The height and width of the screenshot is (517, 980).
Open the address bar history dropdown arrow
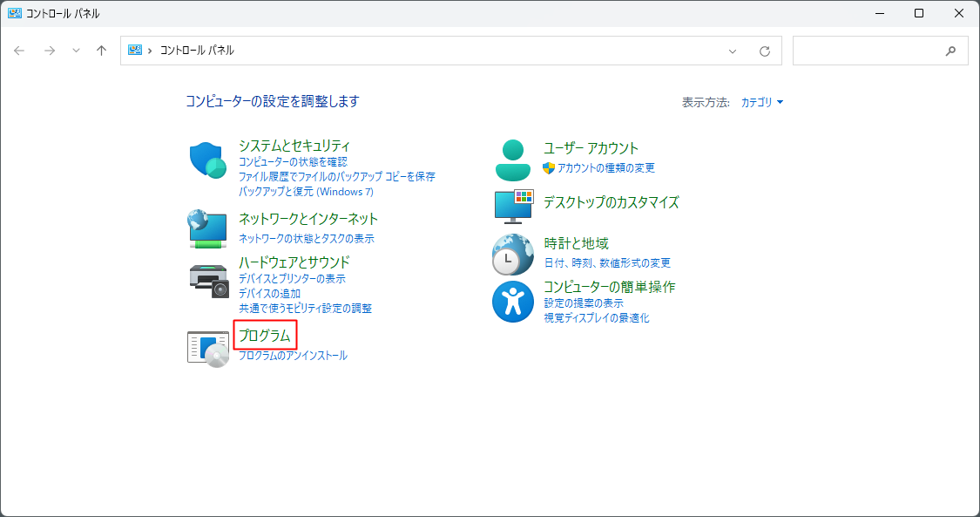tap(732, 51)
